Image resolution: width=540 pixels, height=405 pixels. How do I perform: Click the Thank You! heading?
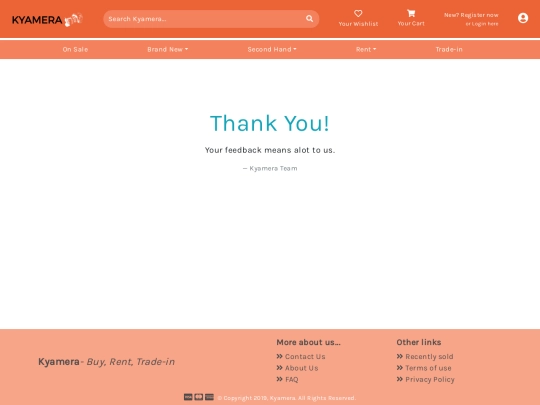270,123
